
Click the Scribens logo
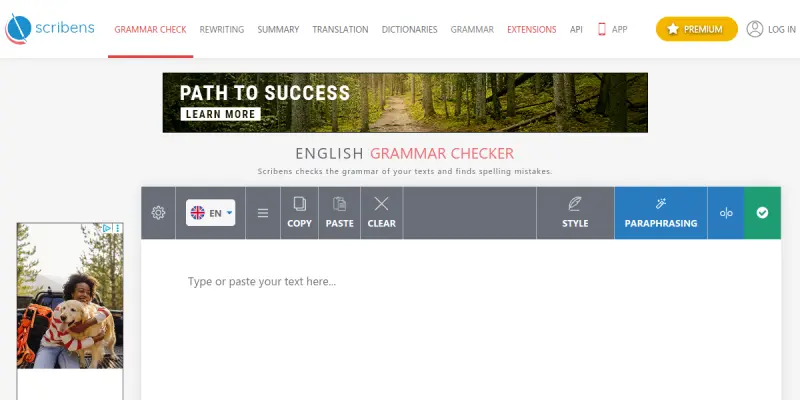pos(49,29)
